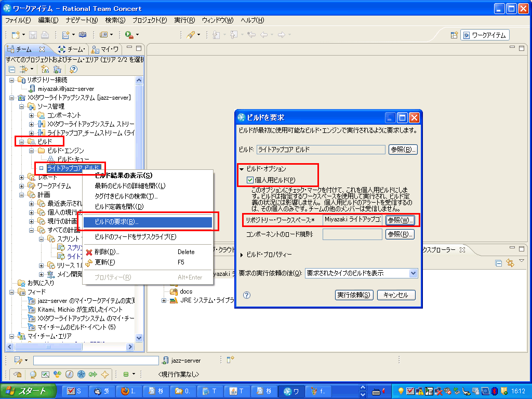Click the green Run toolbar icon
This screenshot has height=399, width=532.
pyautogui.click(x=129, y=35)
